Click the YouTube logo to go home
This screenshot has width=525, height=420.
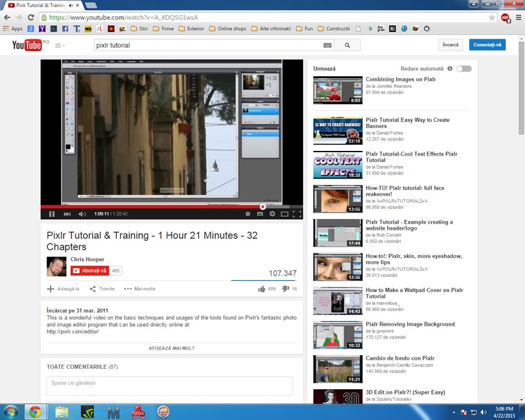tap(27, 45)
